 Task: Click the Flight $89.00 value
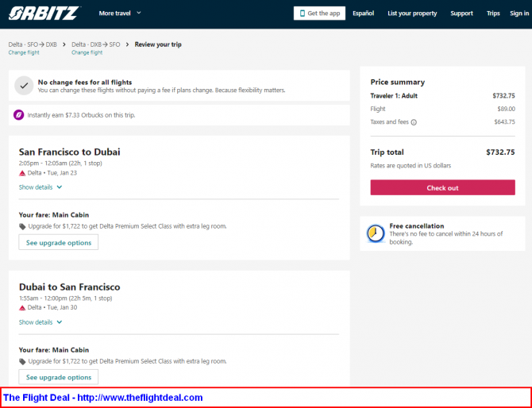[x=506, y=109]
